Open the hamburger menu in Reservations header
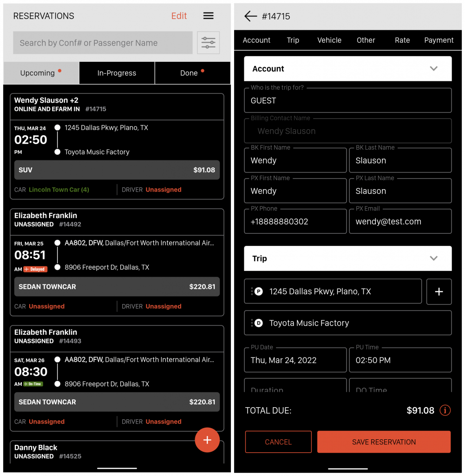The width and height of the screenshot is (465, 476). click(x=209, y=16)
